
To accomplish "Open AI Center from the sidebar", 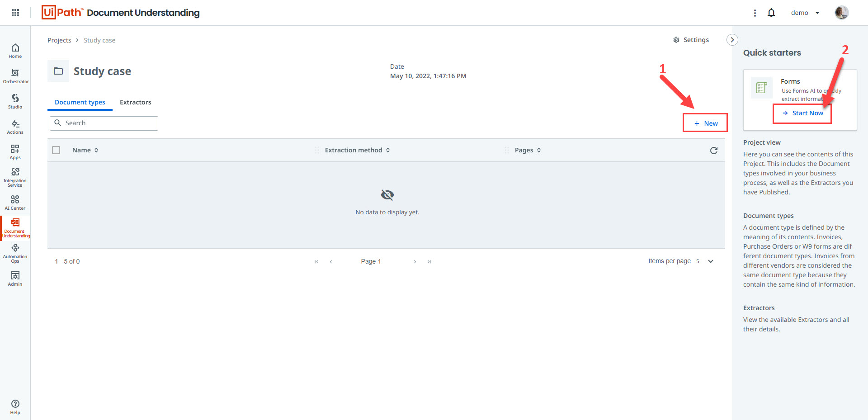I will (15, 203).
